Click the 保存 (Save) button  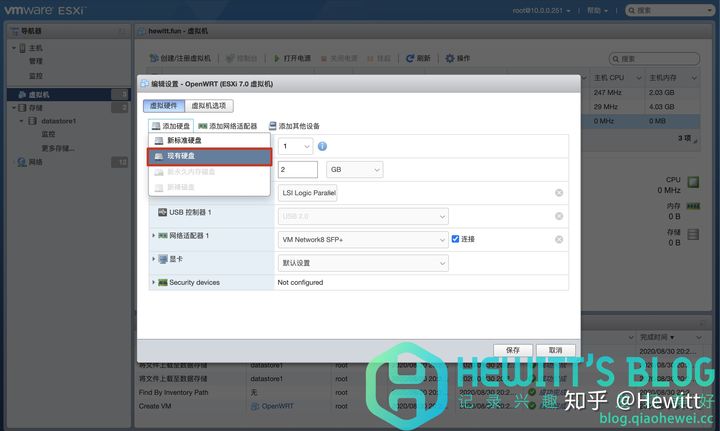pyautogui.click(x=513, y=350)
